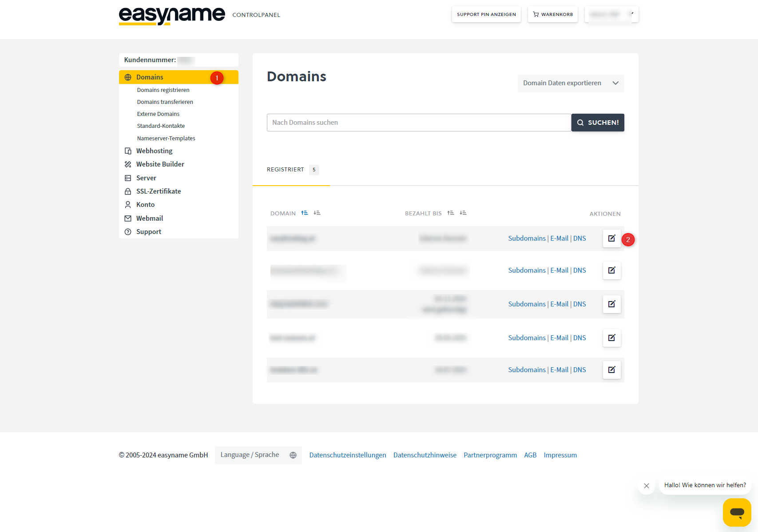Open the yellow chat widget

click(737, 512)
